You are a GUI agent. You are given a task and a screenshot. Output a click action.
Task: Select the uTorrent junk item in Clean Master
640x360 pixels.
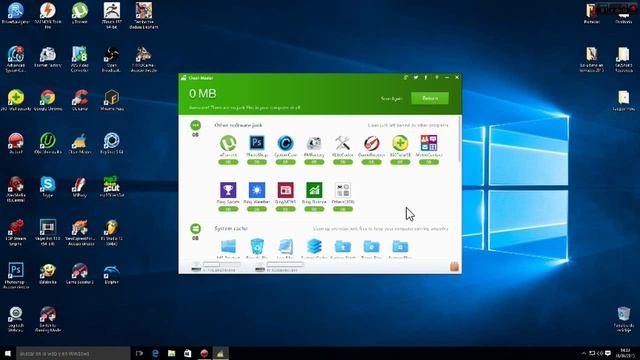pos(228,143)
